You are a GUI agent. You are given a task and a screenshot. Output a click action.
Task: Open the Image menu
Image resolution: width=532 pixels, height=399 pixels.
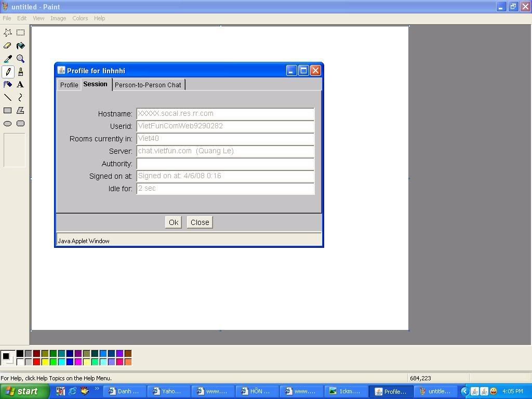[x=58, y=18]
